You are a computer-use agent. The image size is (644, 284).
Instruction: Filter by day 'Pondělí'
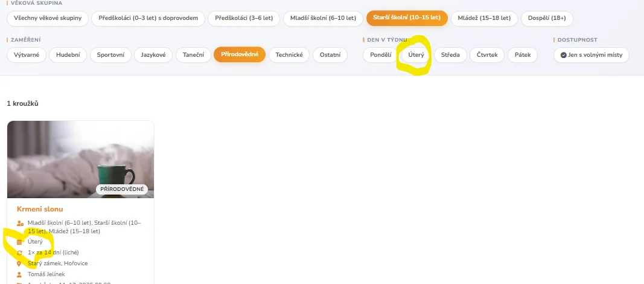tap(381, 54)
